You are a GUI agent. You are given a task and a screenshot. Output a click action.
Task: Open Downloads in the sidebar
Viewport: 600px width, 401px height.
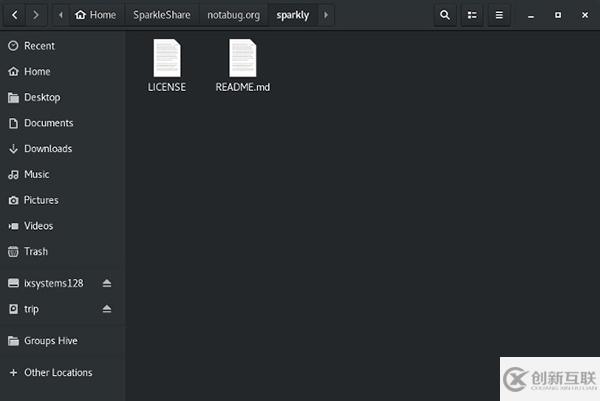[x=62, y=149]
